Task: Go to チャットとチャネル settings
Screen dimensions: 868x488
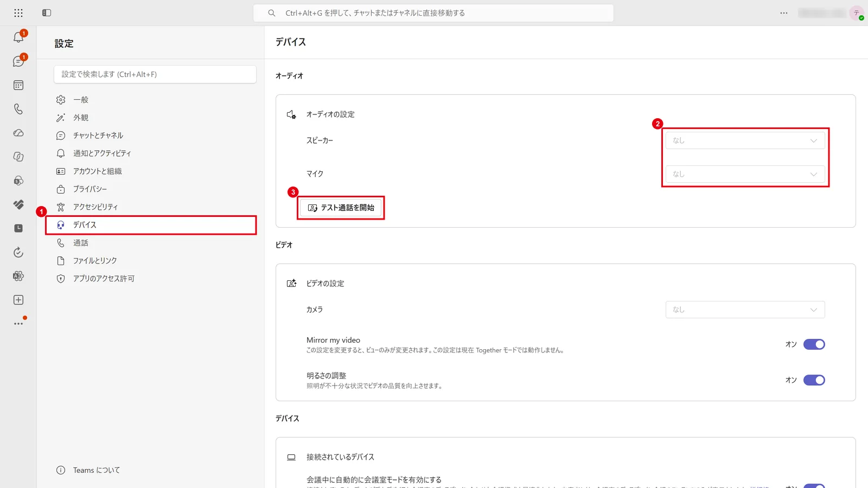Action: point(155,136)
